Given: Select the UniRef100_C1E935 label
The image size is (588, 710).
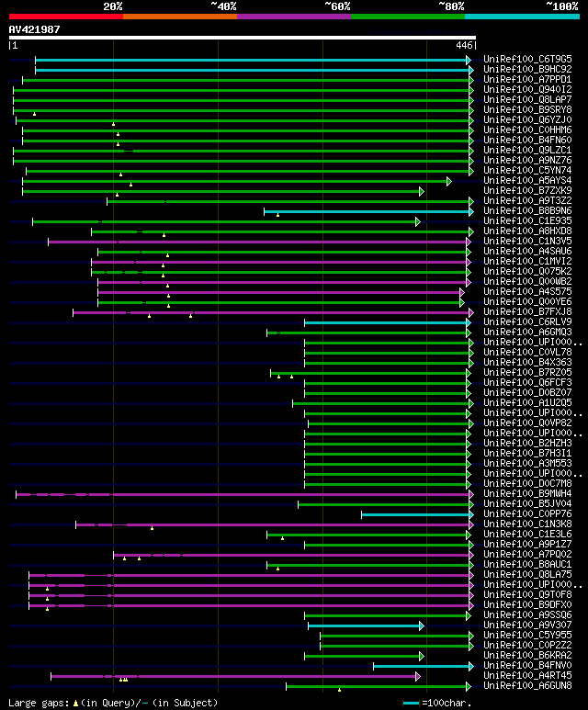Looking at the screenshot, I should click(x=527, y=220).
